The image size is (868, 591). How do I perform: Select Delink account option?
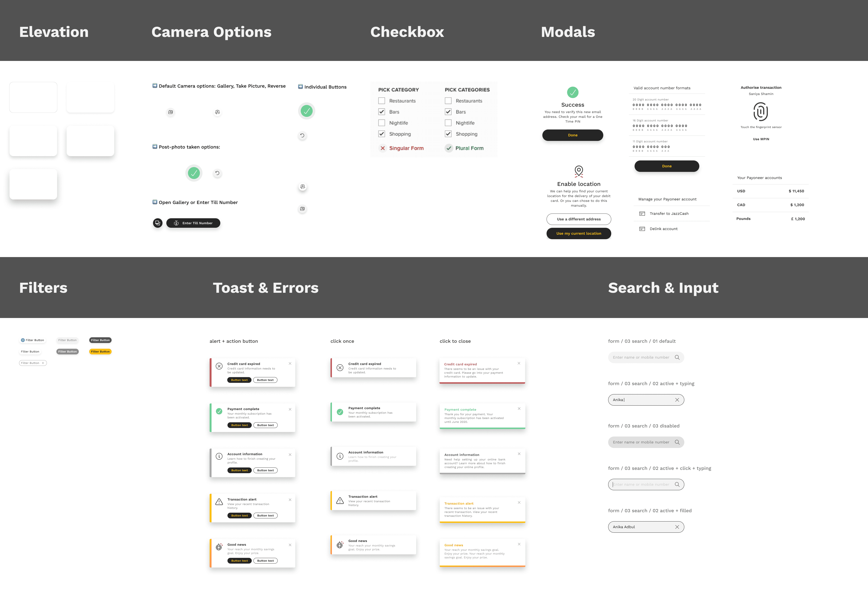[663, 229]
